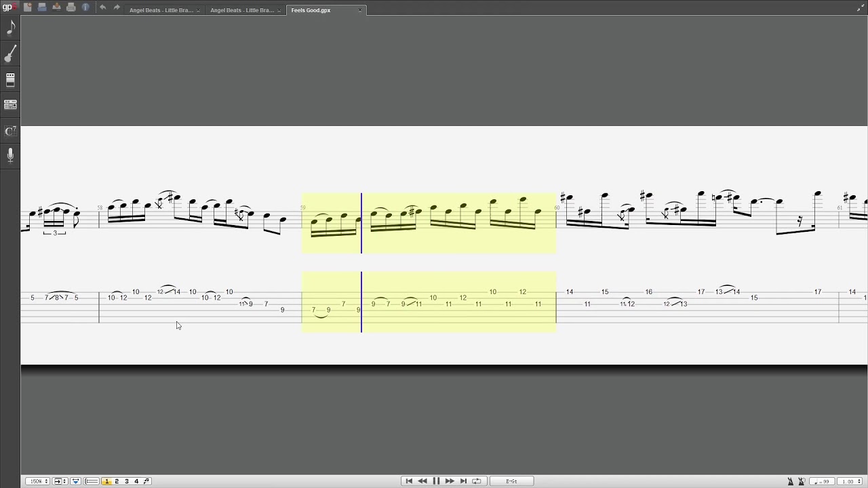Click bar number 60 marker
The height and width of the screenshot is (488, 868).
coord(557,208)
